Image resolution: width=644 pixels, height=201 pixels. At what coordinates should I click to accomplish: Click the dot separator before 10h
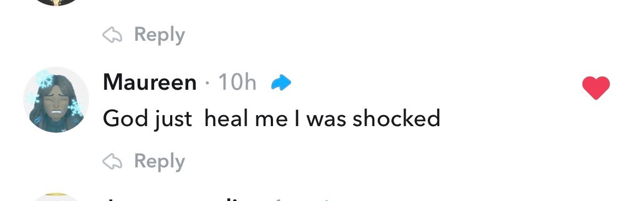pos(208,84)
